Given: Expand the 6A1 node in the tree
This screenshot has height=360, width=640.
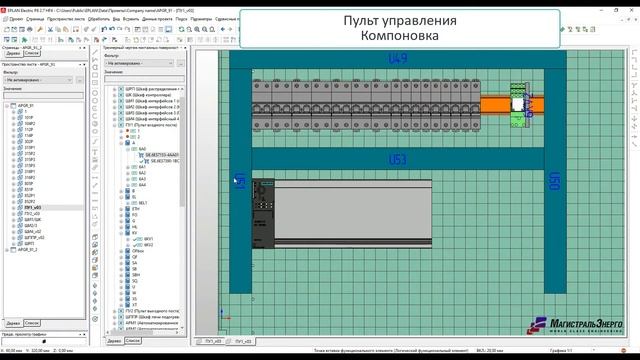Looking at the screenshot, I should pos(128,167).
